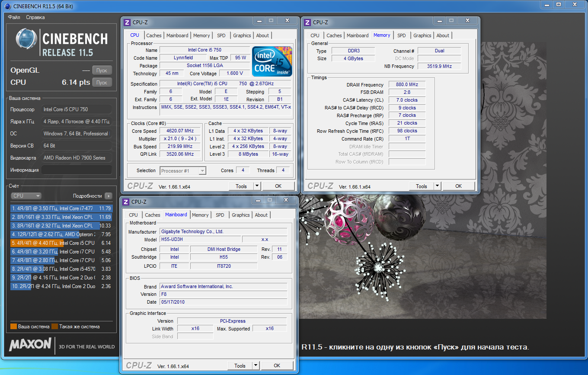Open the Processor #1 selection dropdown
Screen dimensions: 588x375
point(183,171)
